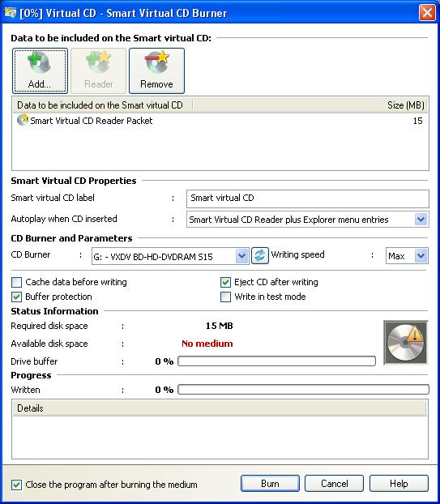Image resolution: width=440 pixels, height=504 pixels.
Task: Refresh the CD burner list icon
Action: coord(259,256)
